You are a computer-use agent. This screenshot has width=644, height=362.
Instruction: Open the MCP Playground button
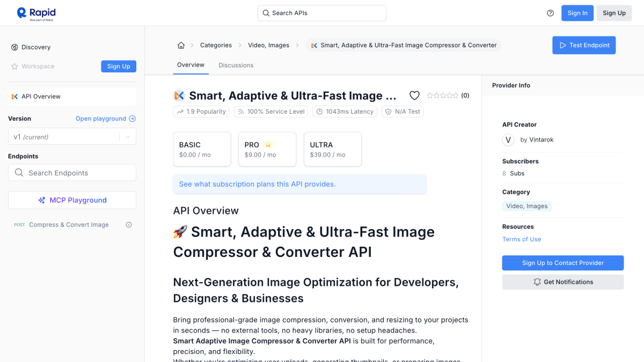pos(72,200)
